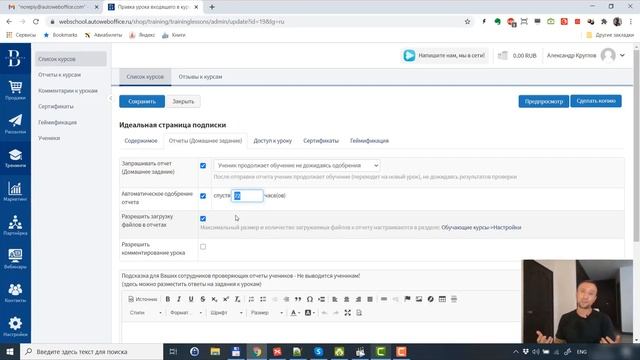Open the Вебинары section in sidebar
Viewport: 640px width, 360px height.
click(15, 259)
